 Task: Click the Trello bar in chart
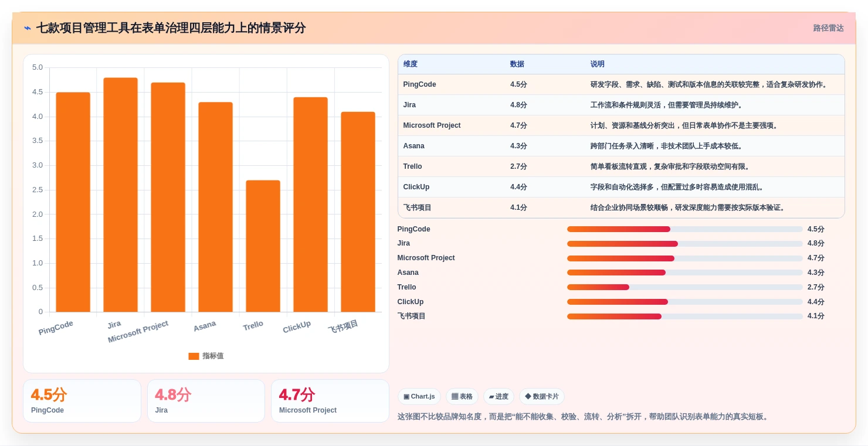(x=263, y=246)
